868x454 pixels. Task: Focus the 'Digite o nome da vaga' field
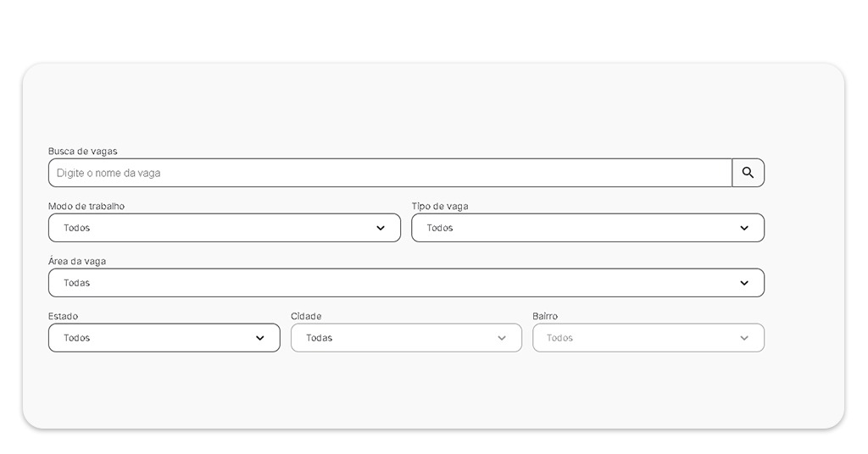click(390, 173)
